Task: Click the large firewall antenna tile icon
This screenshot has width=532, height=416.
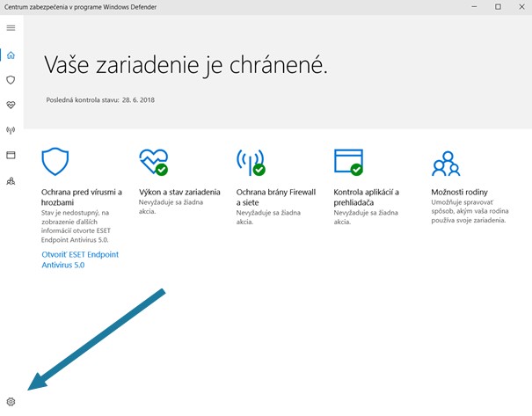Action: coord(251,162)
